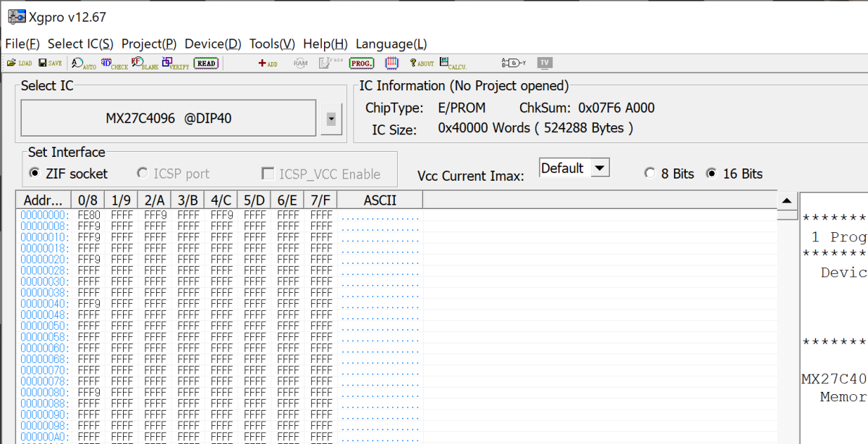This screenshot has width=868, height=444.
Task: Click the VERIFY toolbar icon
Action: click(x=176, y=63)
